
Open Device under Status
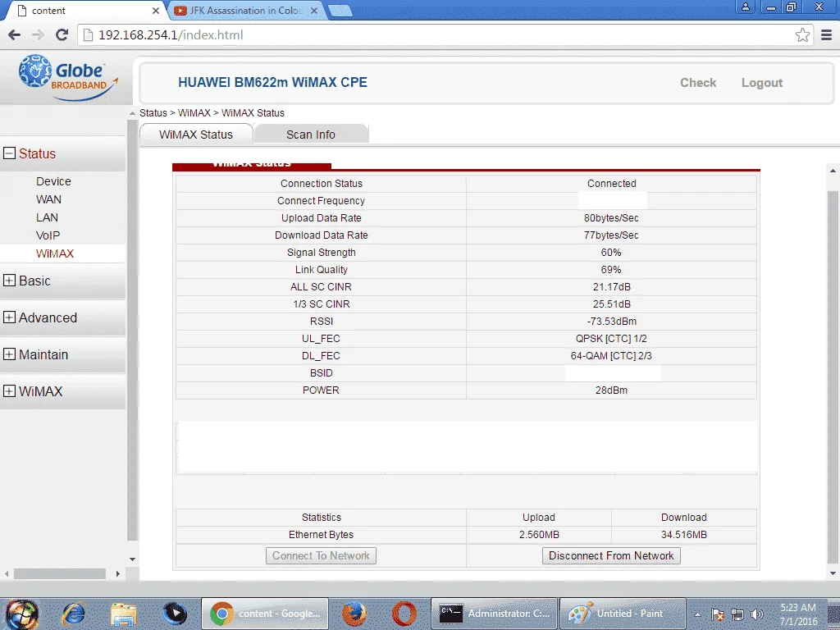click(53, 181)
